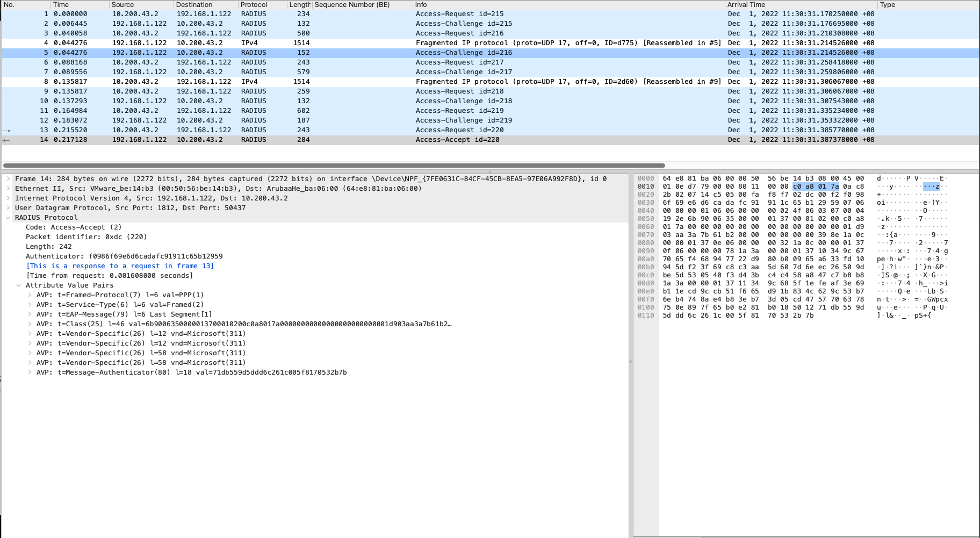Expand the Ethernet II protocol details
This screenshot has height=538, width=980.
click(x=8, y=189)
